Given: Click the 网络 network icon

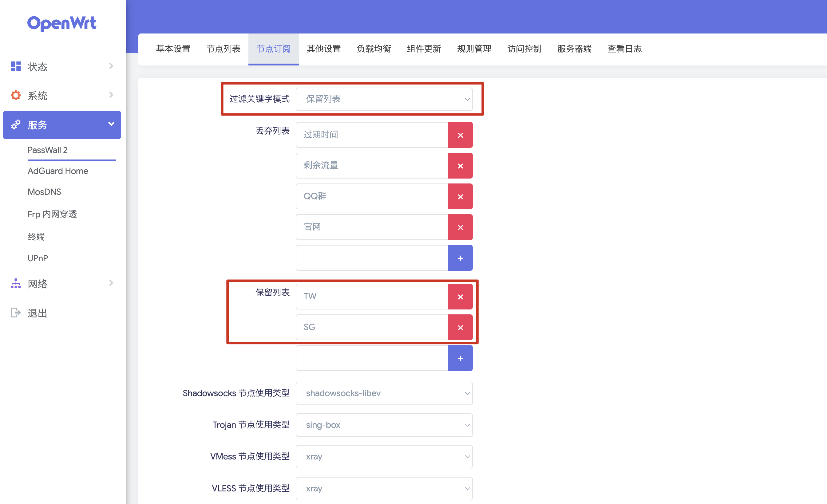Looking at the screenshot, I should coord(16,284).
